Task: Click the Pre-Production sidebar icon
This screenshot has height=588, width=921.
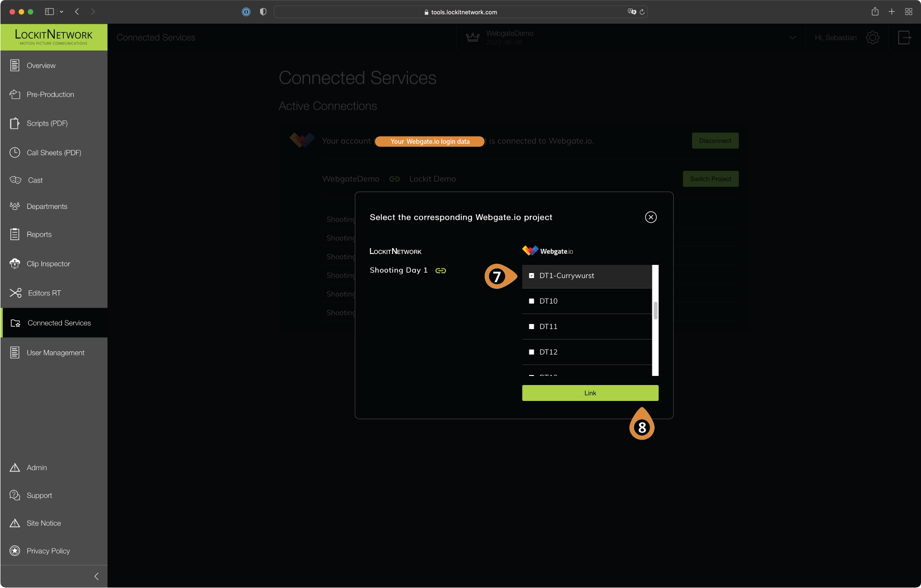Action: 15,94
